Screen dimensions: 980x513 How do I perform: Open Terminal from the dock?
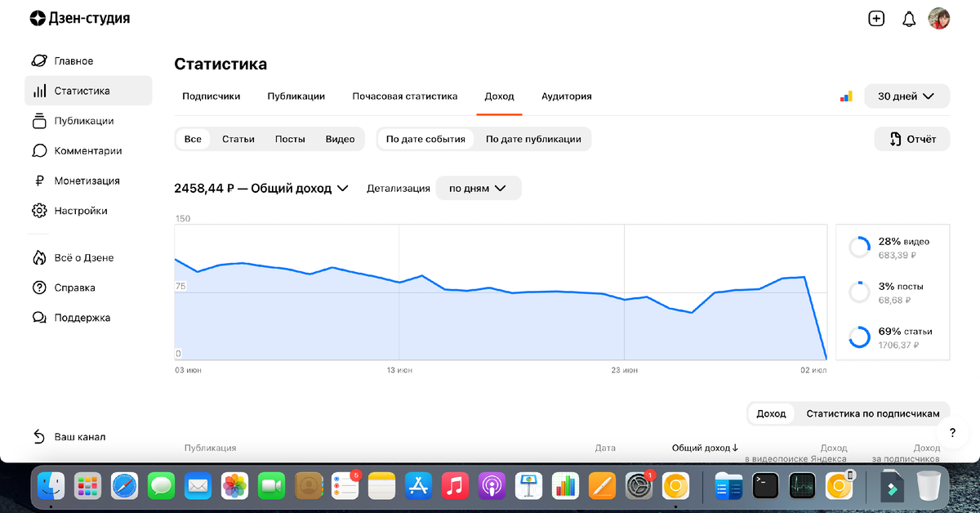tap(765, 486)
